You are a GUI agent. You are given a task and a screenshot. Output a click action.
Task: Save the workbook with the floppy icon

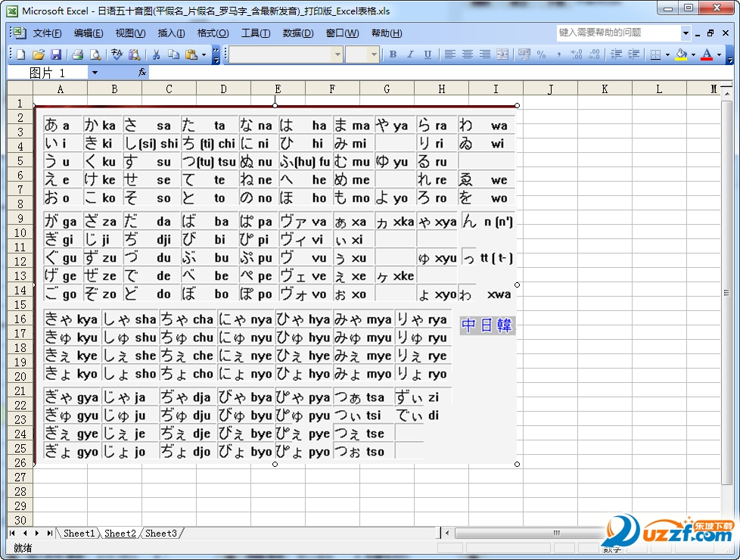pos(55,54)
